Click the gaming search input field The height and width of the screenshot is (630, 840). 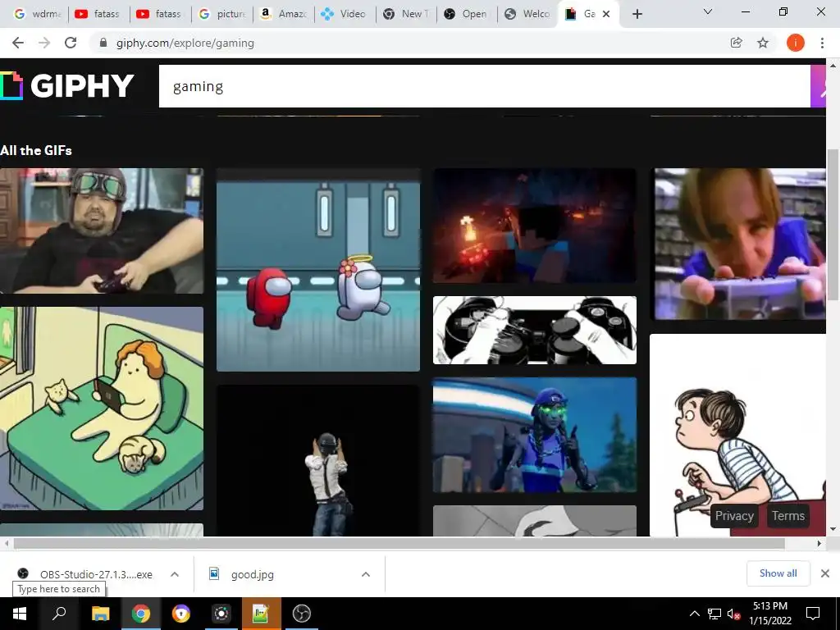coord(484,86)
